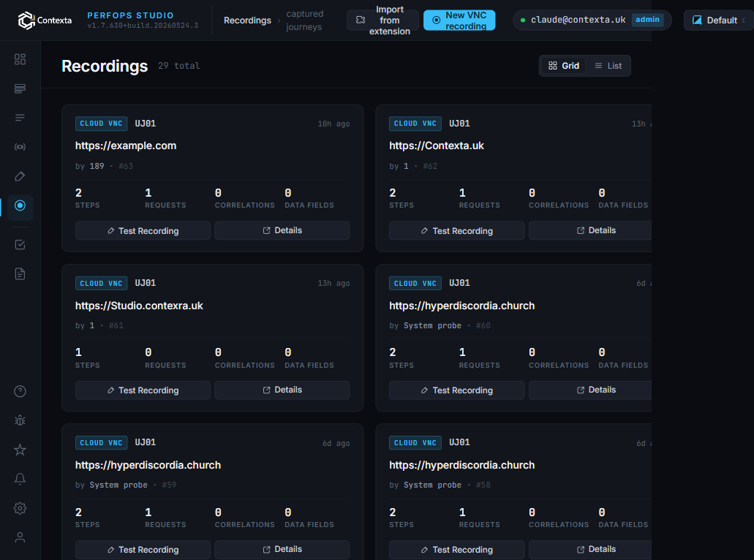Click the Contexta logo
This screenshot has width=754, height=560.
click(x=45, y=20)
